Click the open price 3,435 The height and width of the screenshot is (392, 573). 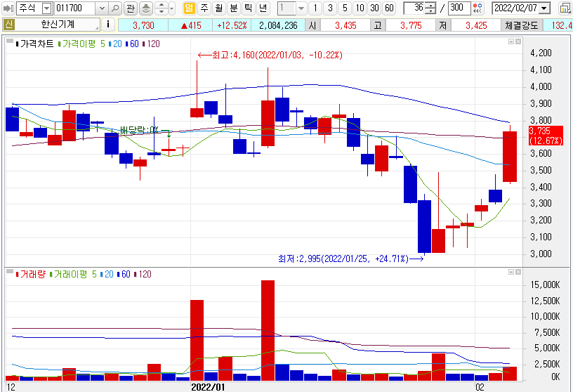(345, 25)
